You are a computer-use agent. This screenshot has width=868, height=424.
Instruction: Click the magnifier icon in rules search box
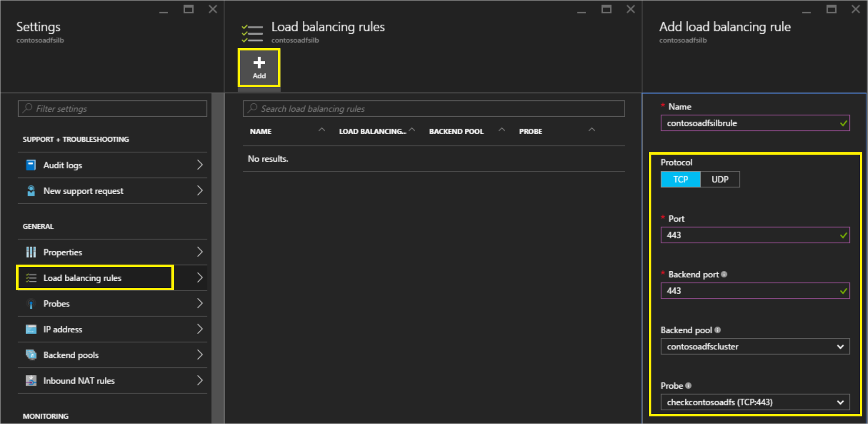253,108
